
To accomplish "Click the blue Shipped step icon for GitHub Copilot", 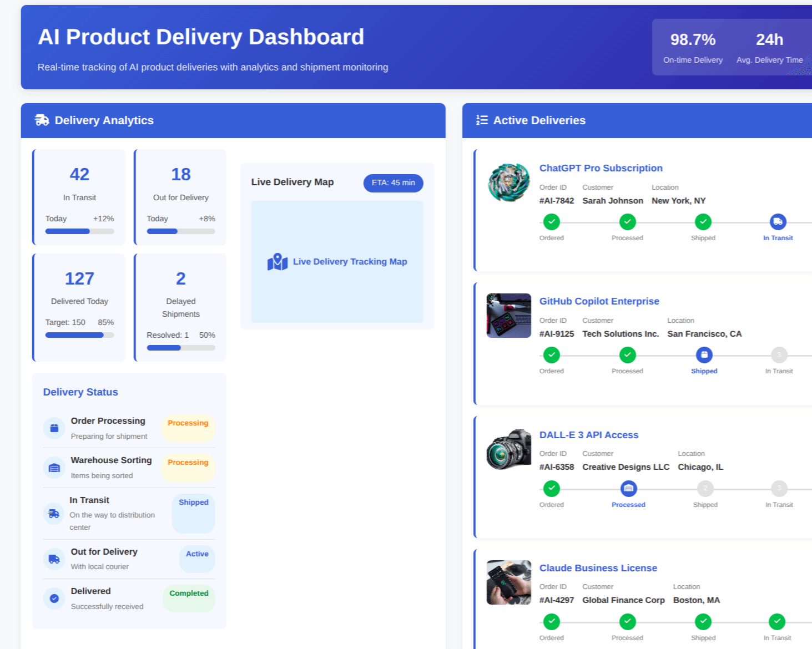I will (704, 355).
